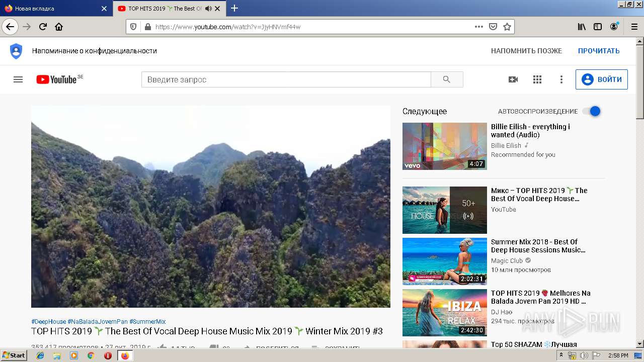Open Opera taskbar icon

tap(108, 355)
